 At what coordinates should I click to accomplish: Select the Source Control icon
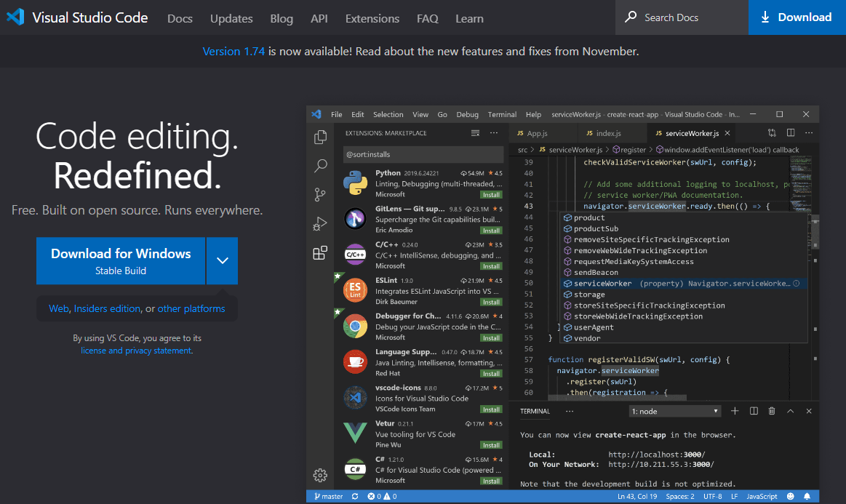[x=320, y=194]
